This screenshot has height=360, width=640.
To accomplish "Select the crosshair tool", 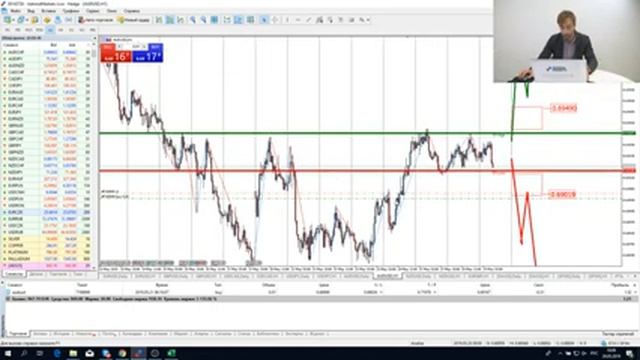I will [x=275, y=20].
